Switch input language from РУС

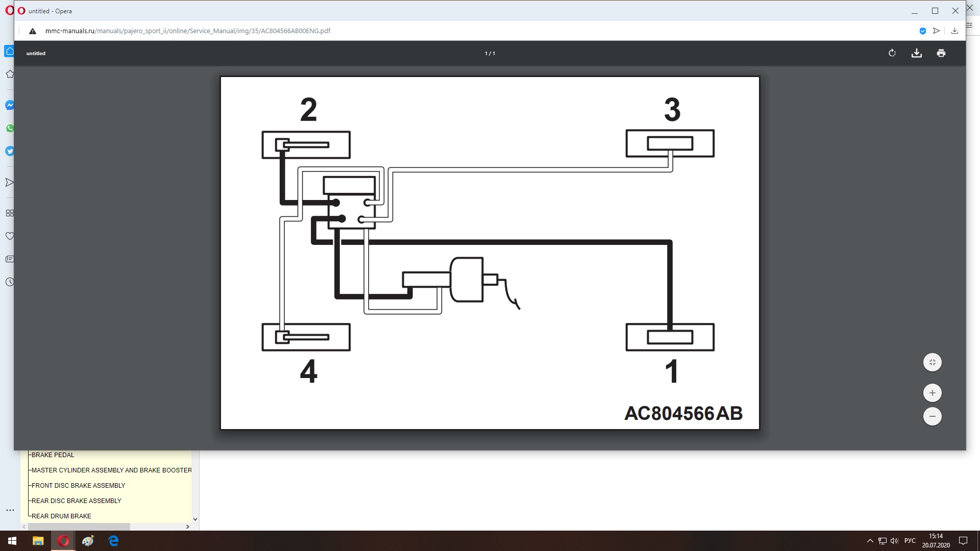tap(910, 541)
